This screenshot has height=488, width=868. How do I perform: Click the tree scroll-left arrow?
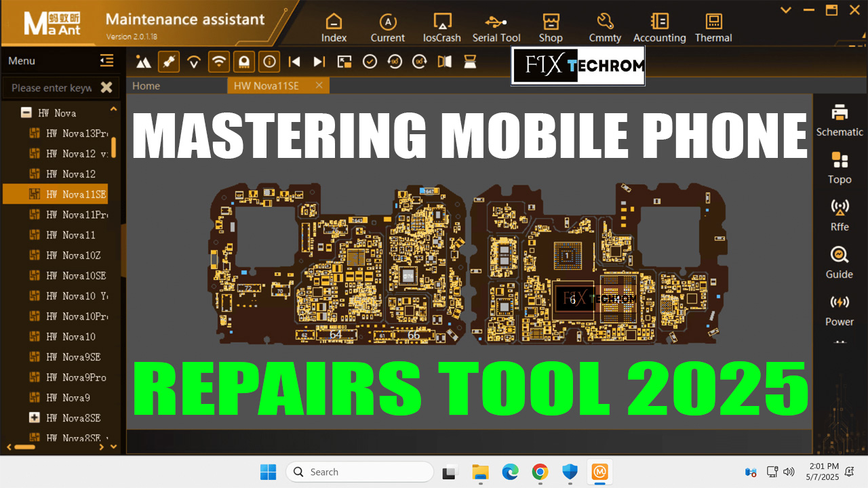(9, 447)
